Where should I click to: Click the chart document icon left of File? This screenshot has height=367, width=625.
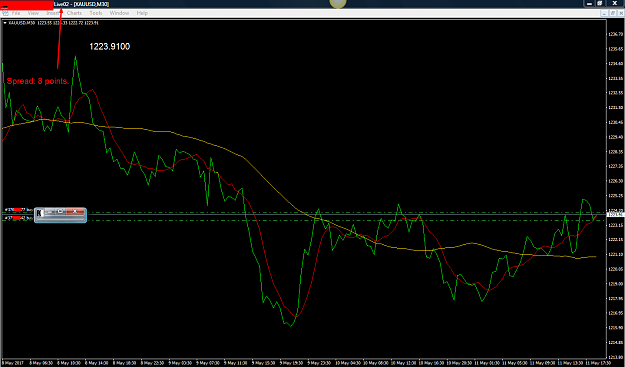click(5, 13)
